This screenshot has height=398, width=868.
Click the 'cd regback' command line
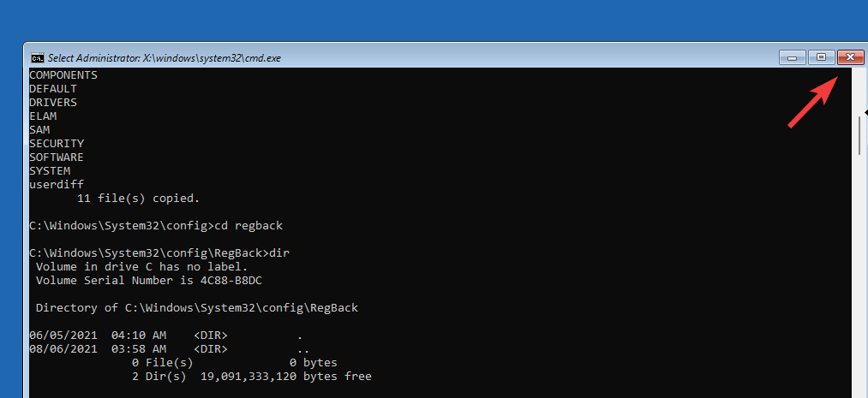156,226
